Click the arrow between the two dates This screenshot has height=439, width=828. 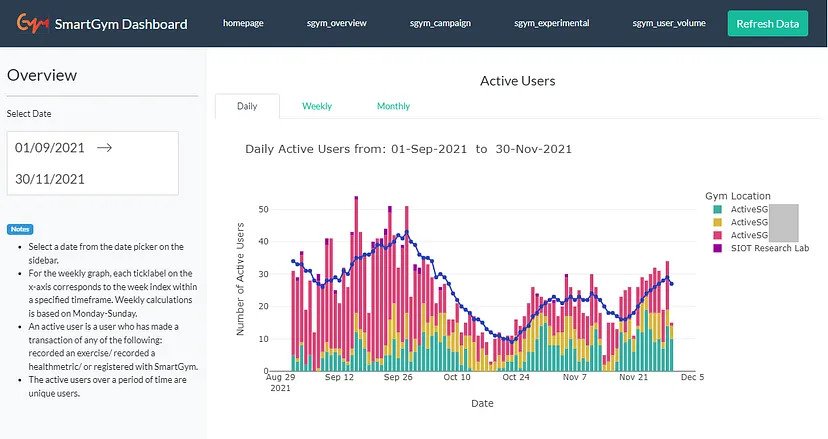click(x=104, y=147)
